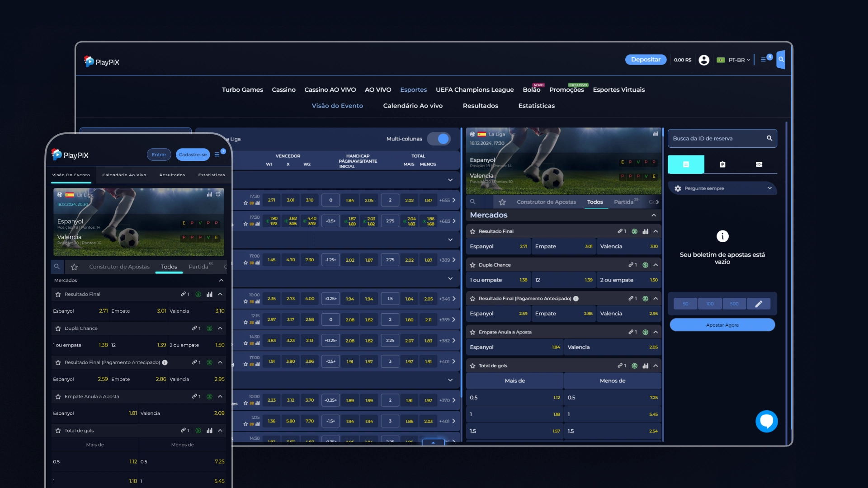Click the scroll-to-top arrow at list bottom
Image resolution: width=868 pixels, height=488 pixels.
pos(433,442)
